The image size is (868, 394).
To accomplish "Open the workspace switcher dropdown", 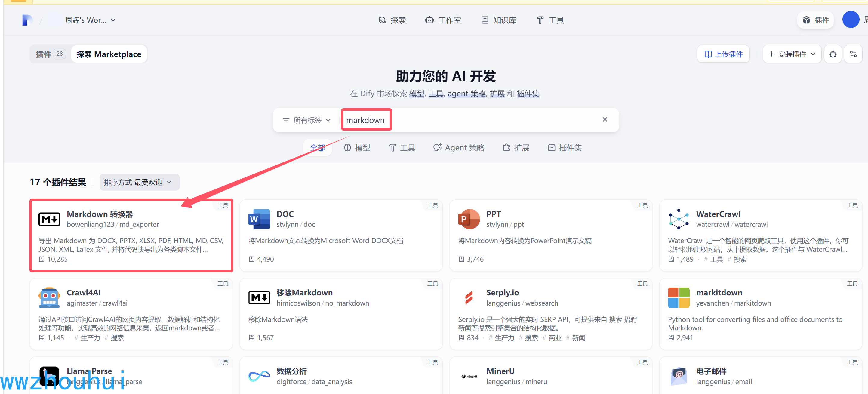I will [x=90, y=20].
